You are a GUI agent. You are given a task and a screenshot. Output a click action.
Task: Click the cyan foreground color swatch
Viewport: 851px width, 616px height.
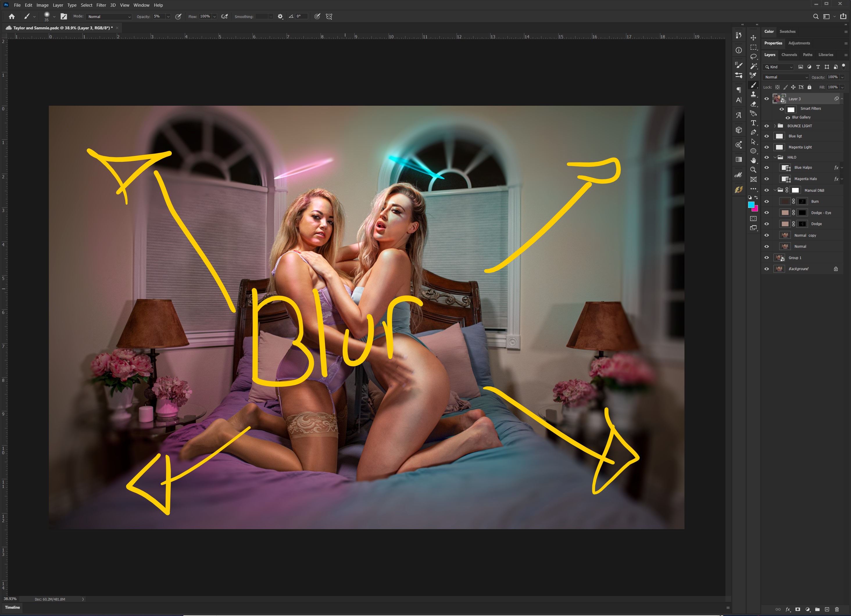point(751,205)
